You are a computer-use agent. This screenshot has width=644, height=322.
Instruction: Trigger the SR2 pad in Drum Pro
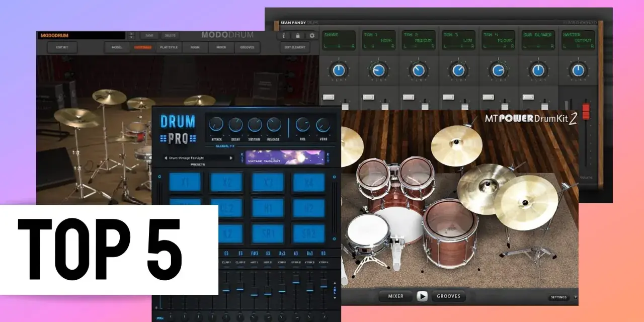pos(308,233)
